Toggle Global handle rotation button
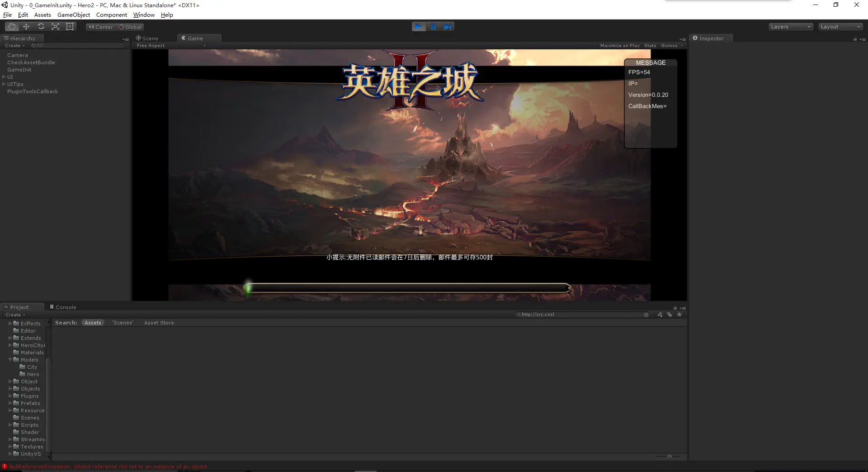Image resolution: width=868 pixels, height=472 pixels. tap(130, 27)
